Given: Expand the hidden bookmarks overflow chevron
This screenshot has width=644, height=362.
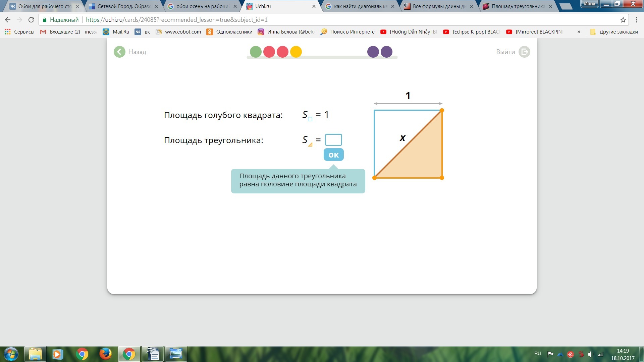Looking at the screenshot, I should click(x=579, y=32).
